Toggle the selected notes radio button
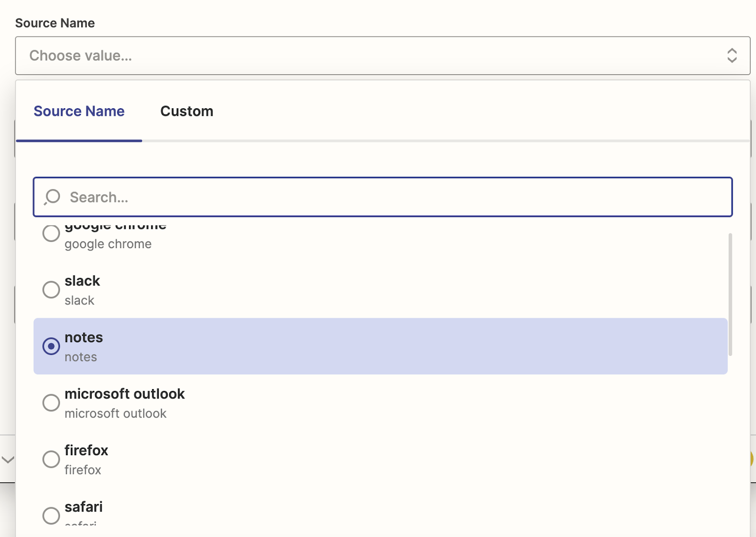 (x=51, y=346)
